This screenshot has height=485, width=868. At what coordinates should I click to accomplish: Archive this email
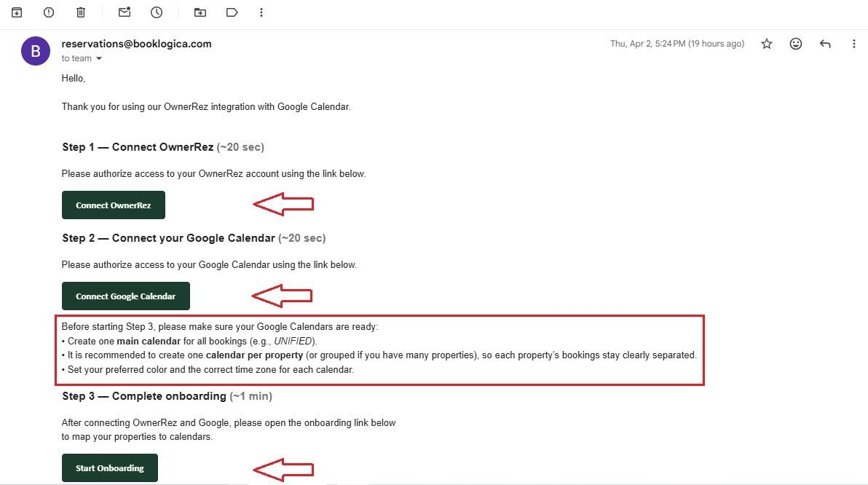point(15,12)
